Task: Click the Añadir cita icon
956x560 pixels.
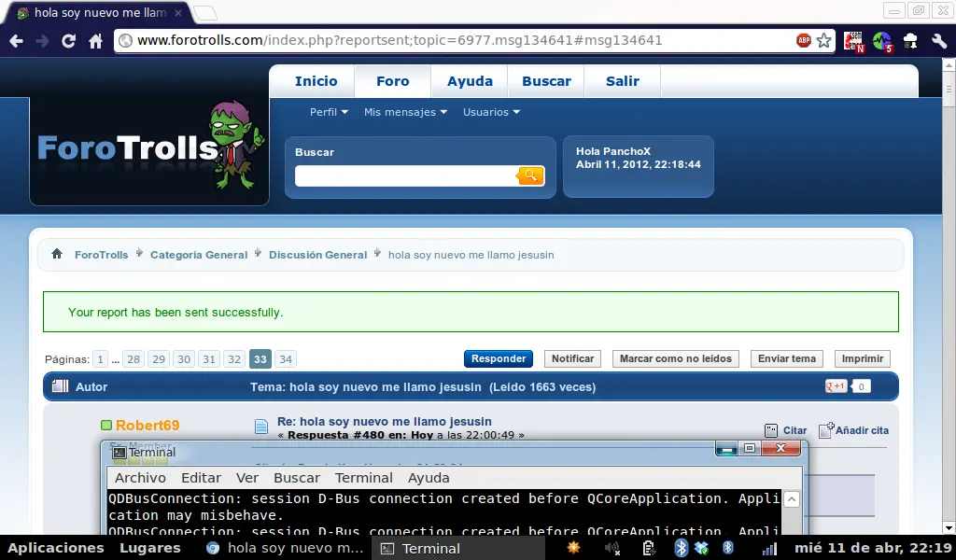Action: tap(825, 429)
